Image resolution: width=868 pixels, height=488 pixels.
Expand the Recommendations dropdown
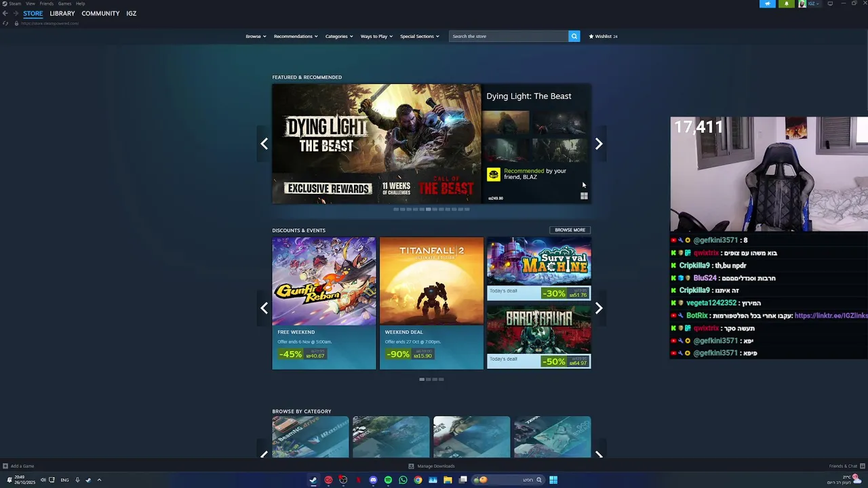296,36
